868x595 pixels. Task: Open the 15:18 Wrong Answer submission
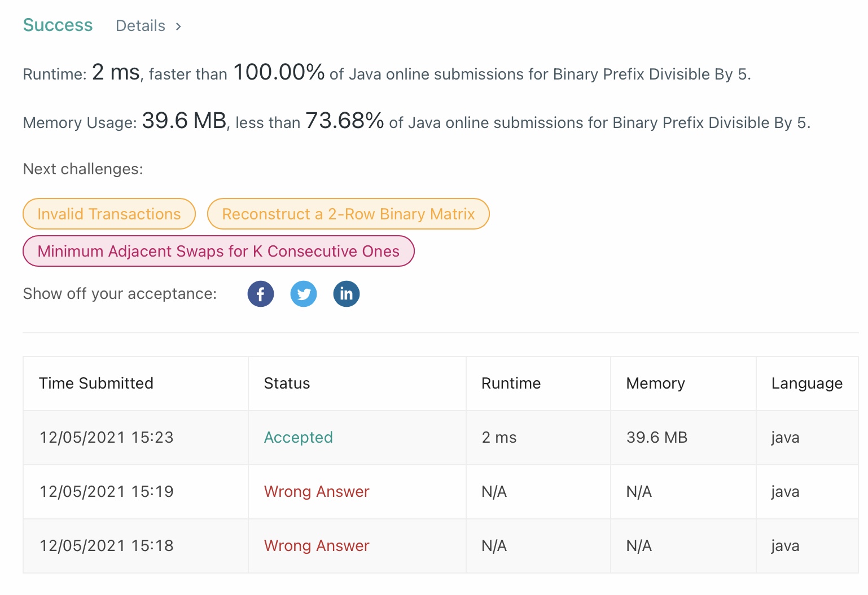(x=317, y=546)
